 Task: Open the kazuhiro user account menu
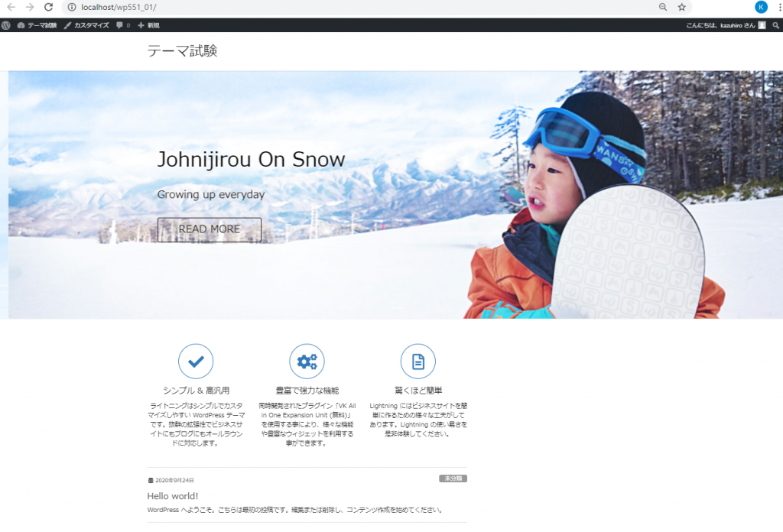point(726,25)
